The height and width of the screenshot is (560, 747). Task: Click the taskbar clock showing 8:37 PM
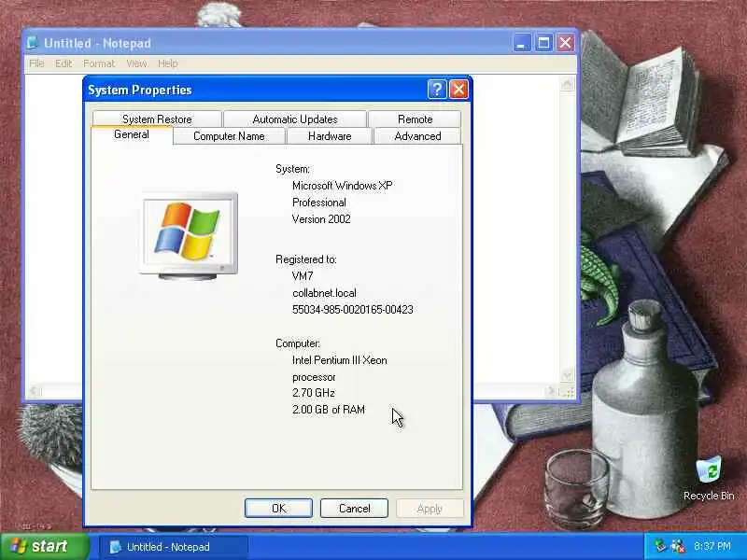(x=712, y=546)
